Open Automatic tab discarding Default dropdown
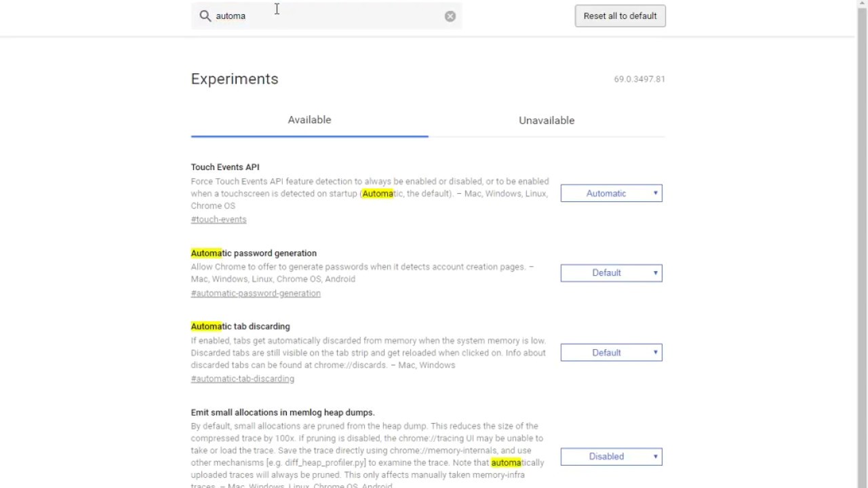The image size is (868, 488). [611, 352]
